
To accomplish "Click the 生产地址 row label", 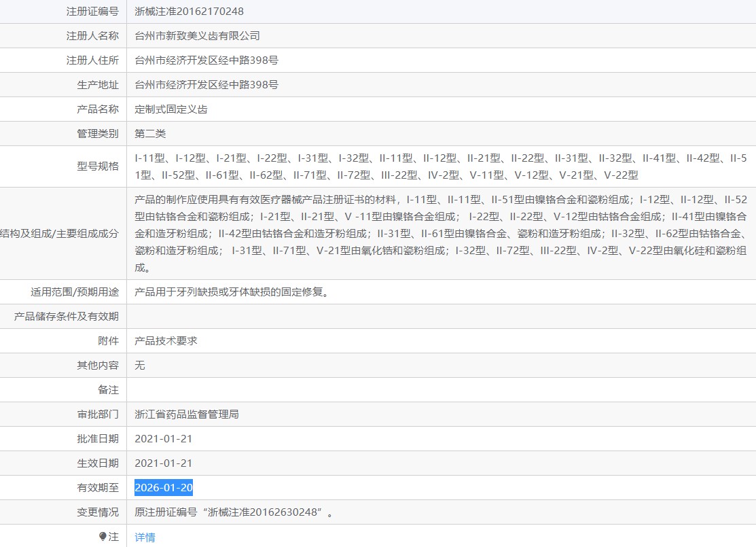I will 98,85.
